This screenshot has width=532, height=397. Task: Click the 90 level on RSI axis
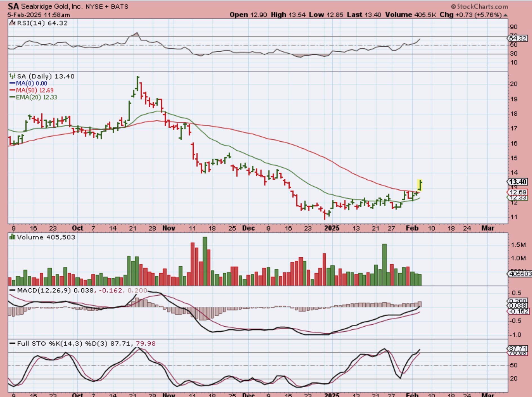tap(514, 27)
